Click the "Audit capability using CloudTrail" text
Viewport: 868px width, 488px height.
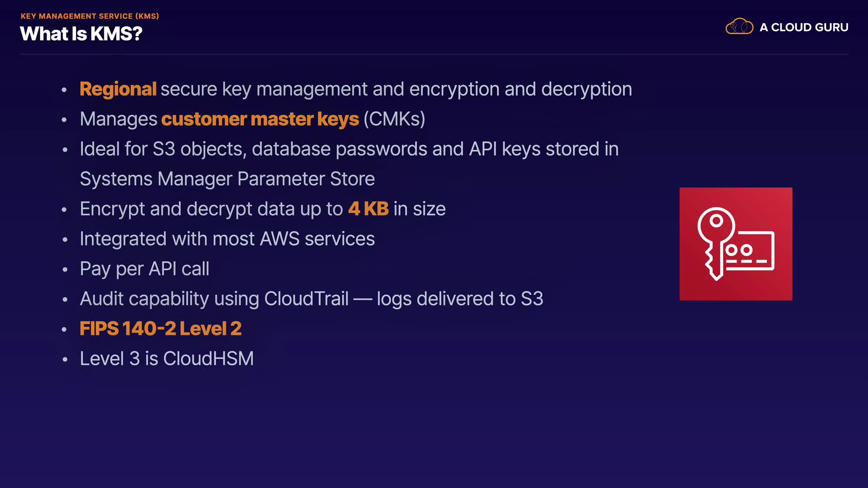click(x=214, y=299)
